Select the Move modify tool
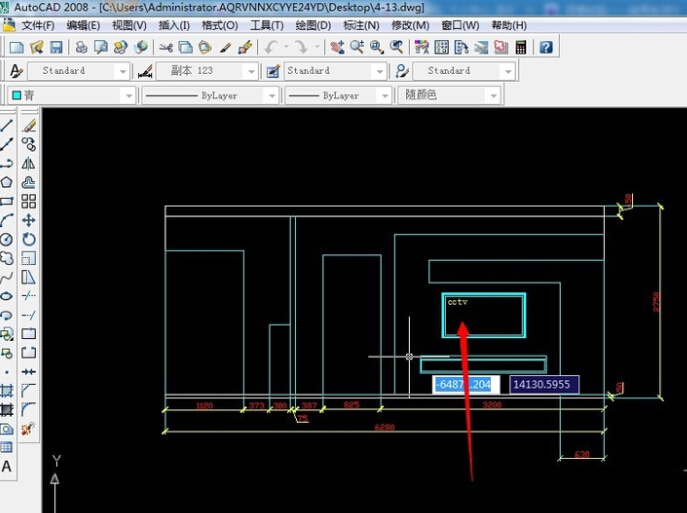This screenshot has width=687, height=513. coord(29,220)
